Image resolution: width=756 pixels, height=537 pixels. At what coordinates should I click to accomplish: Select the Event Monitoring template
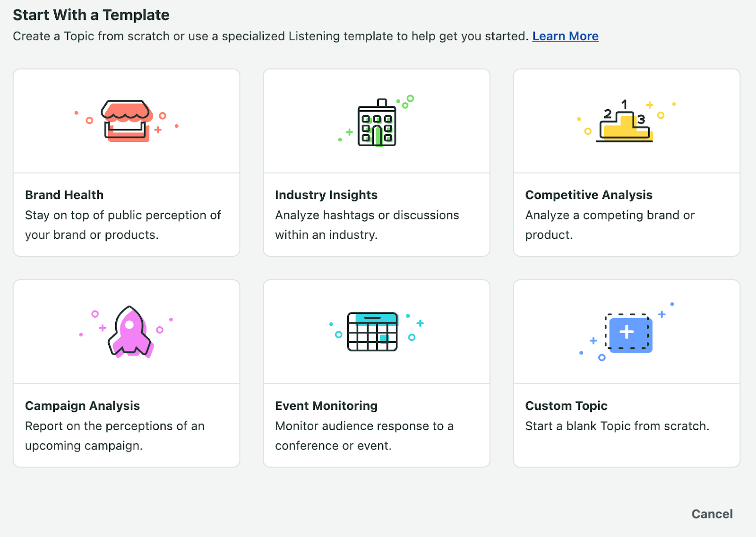[x=376, y=373]
